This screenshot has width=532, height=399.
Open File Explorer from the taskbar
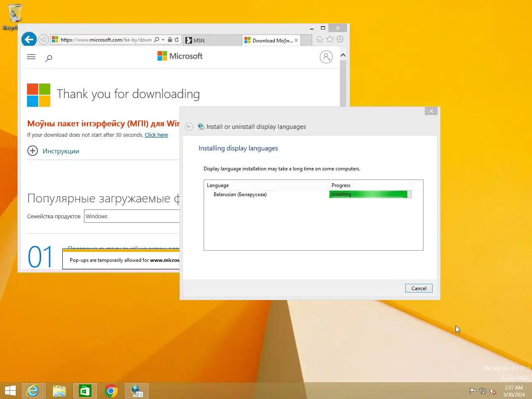point(59,391)
